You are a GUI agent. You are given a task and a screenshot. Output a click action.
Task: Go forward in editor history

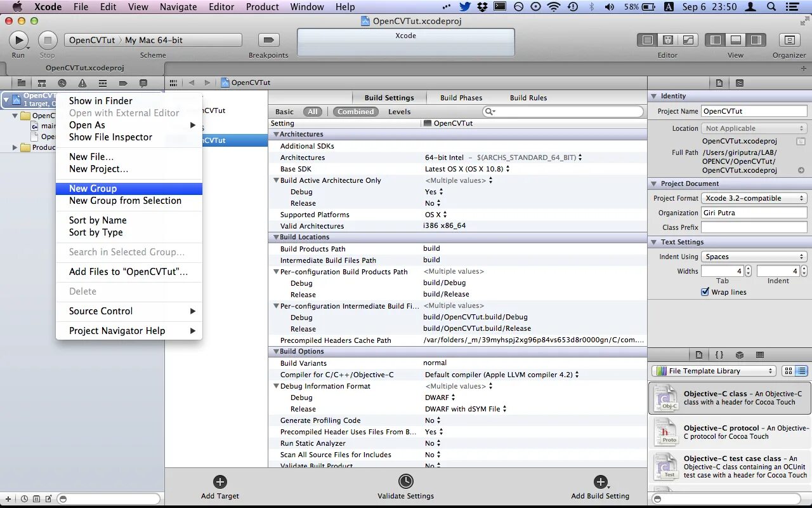click(207, 83)
